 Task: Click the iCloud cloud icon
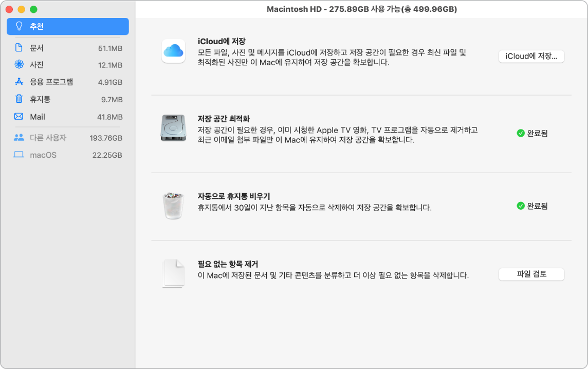[173, 51]
